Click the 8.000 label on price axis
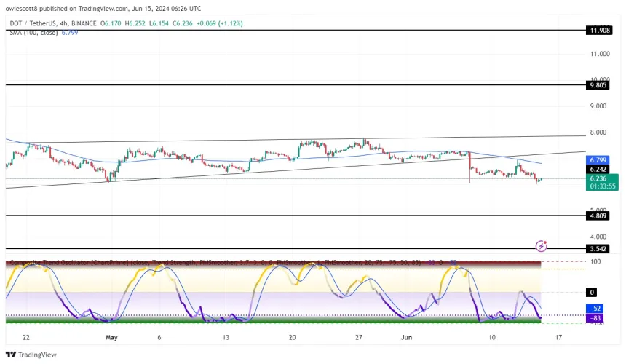This screenshot has width=626, height=364. coord(600,132)
